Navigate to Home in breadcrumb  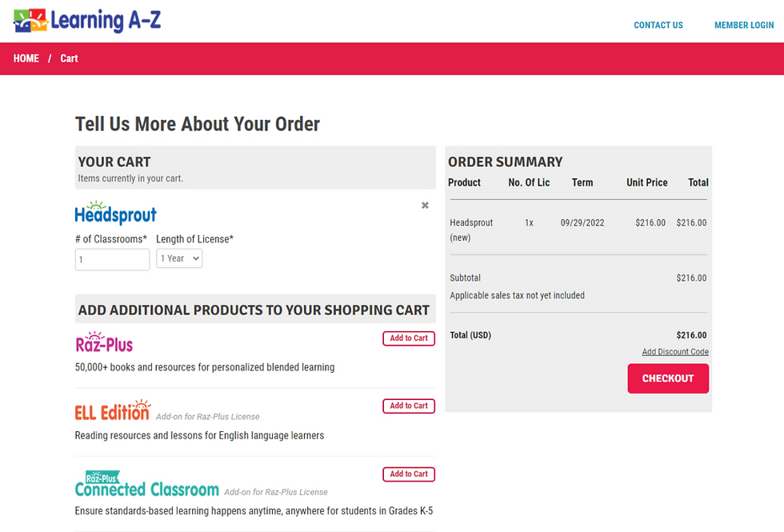click(26, 58)
